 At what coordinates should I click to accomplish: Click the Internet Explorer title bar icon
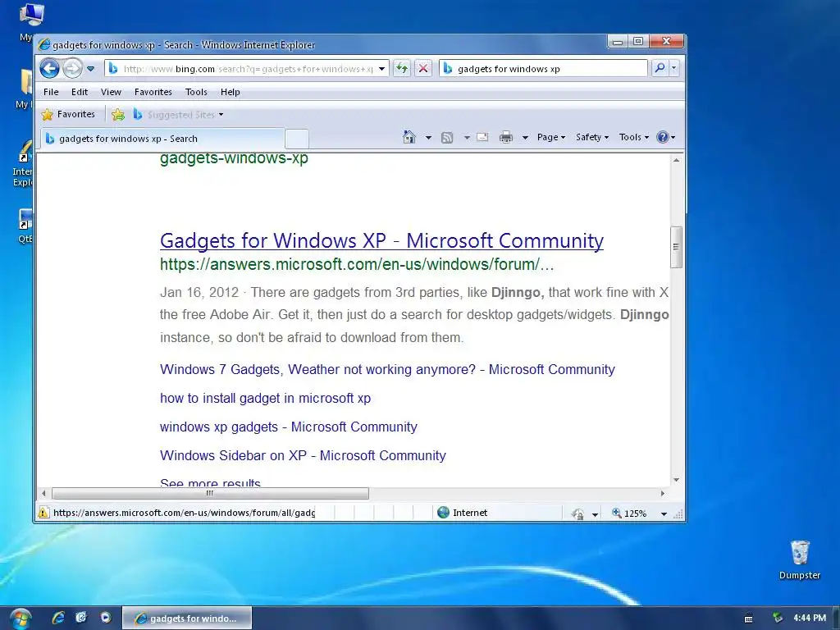(44, 44)
